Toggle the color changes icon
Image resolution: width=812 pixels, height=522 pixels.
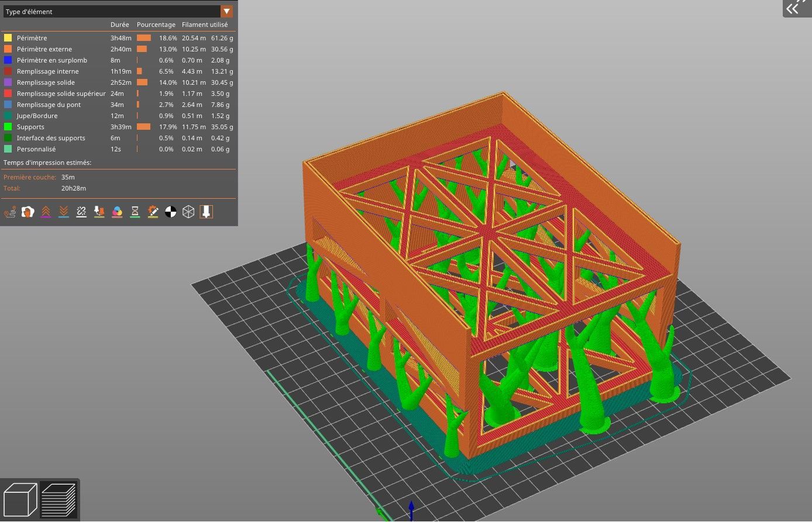click(x=117, y=212)
